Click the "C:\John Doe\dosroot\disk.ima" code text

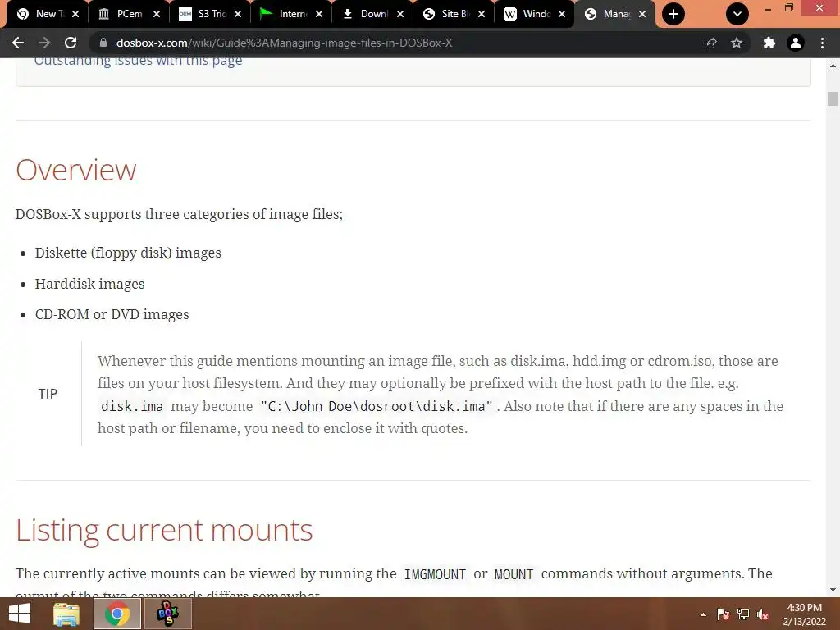point(377,406)
